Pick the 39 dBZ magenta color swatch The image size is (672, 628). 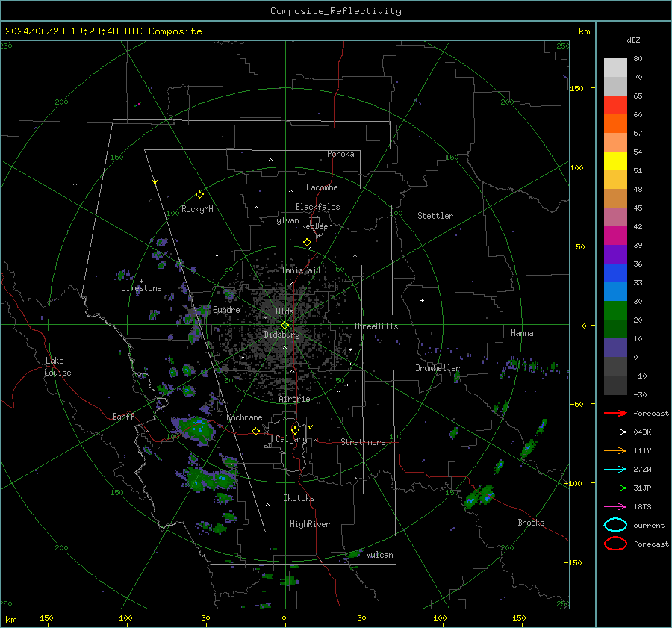click(615, 235)
